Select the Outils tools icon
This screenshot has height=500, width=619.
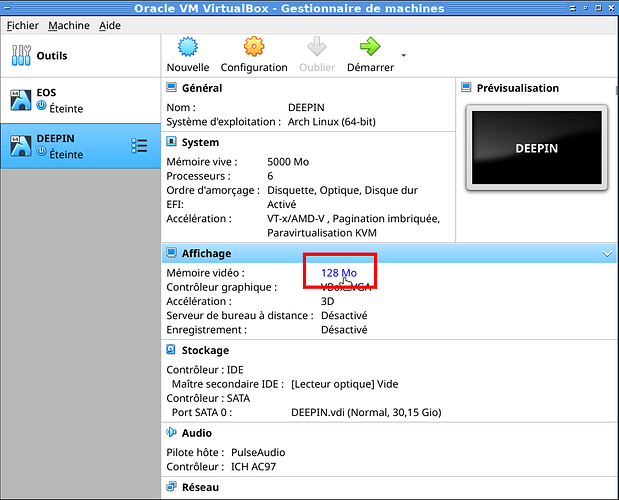point(21,56)
